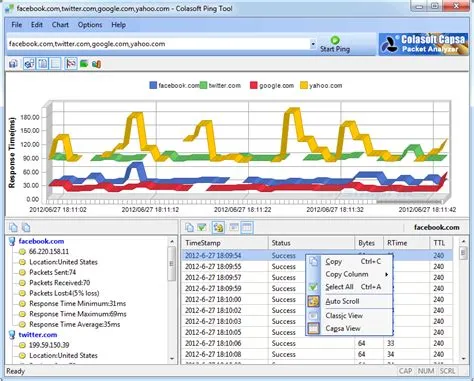Sort by the Bytes column header
Screen dimensions: 474x381
pyautogui.click(x=369, y=243)
